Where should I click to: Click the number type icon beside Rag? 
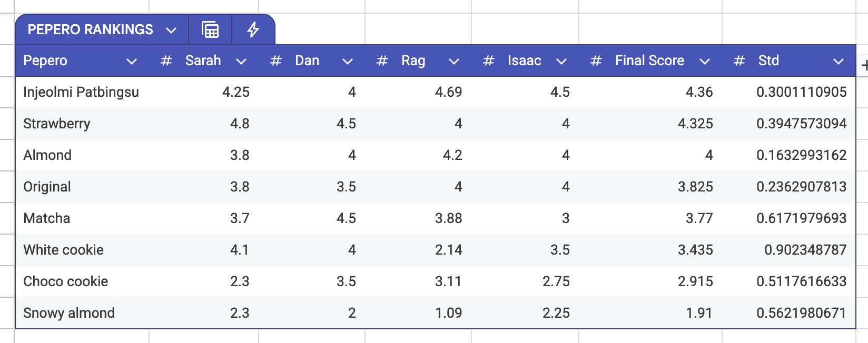[382, 61]
